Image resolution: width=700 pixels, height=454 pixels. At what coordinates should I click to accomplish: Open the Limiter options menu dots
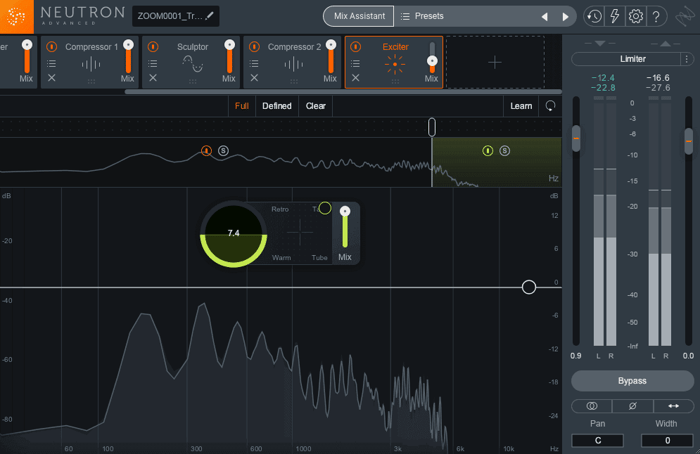pyautogui.click(x=687, y=59)
